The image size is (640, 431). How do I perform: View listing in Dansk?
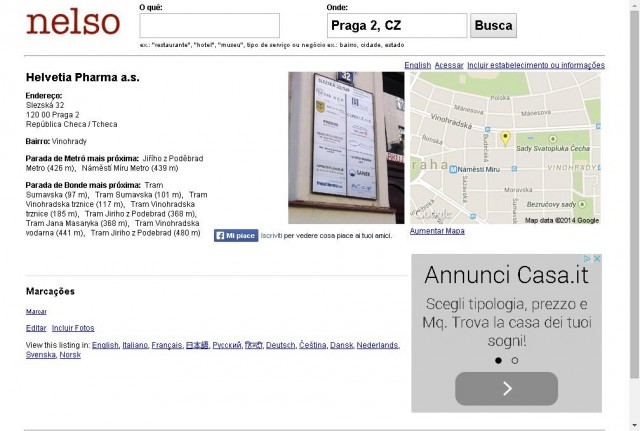341,345
